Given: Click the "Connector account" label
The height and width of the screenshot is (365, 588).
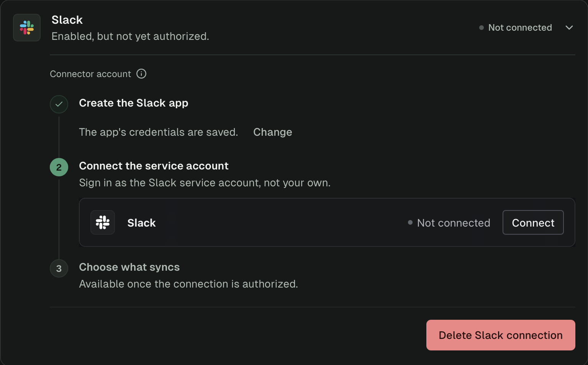Looking at the screenshot, I should tap(90, 74).
